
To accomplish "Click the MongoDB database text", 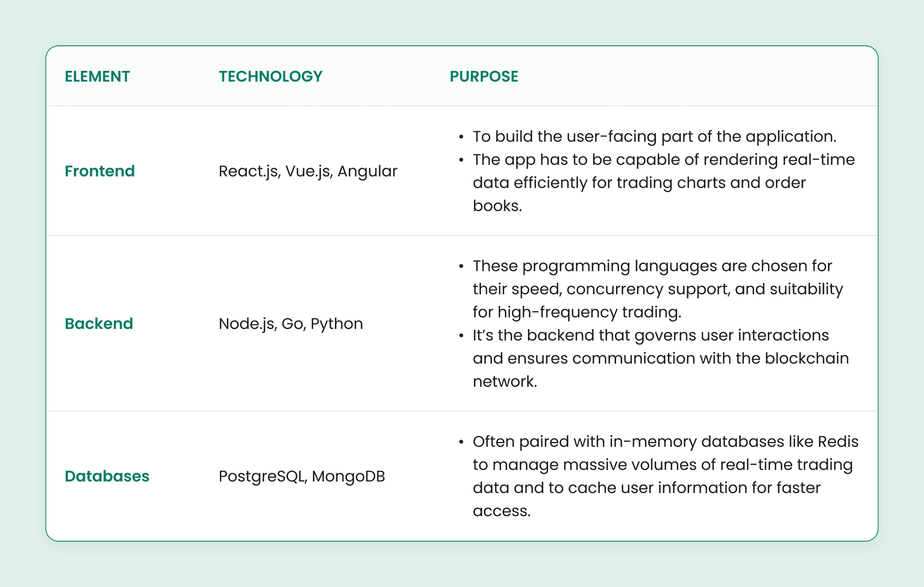I will (348, 477).
